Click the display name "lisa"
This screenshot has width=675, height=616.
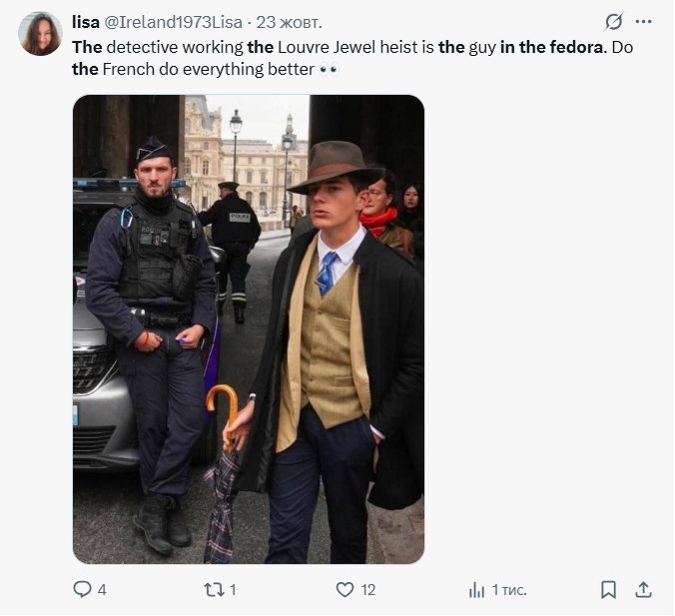87,22
